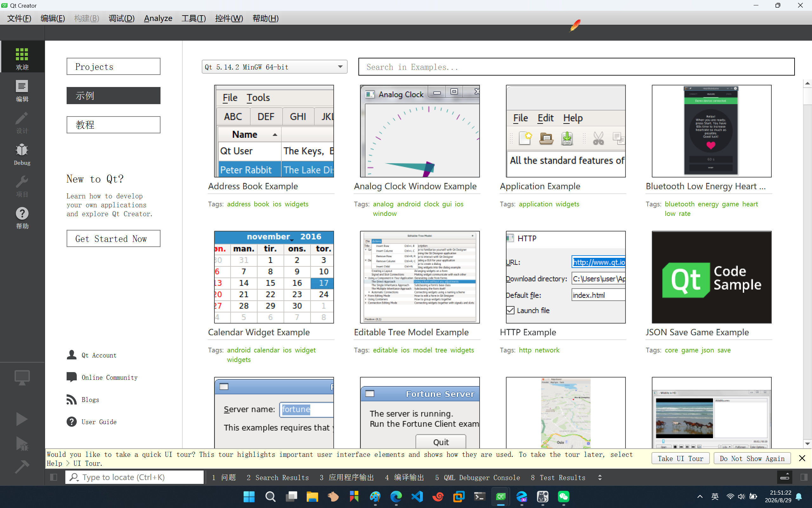
Task: Open the 设计 (Design) mode
Action: 22,123
